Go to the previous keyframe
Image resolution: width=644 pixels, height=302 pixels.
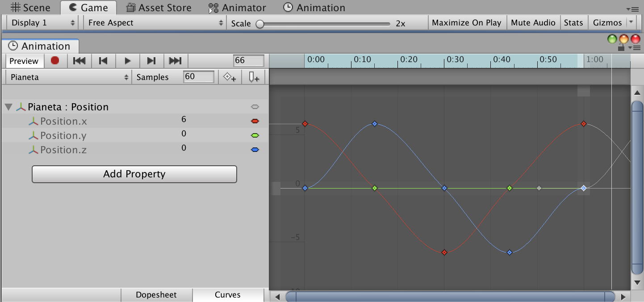[103, 61]
